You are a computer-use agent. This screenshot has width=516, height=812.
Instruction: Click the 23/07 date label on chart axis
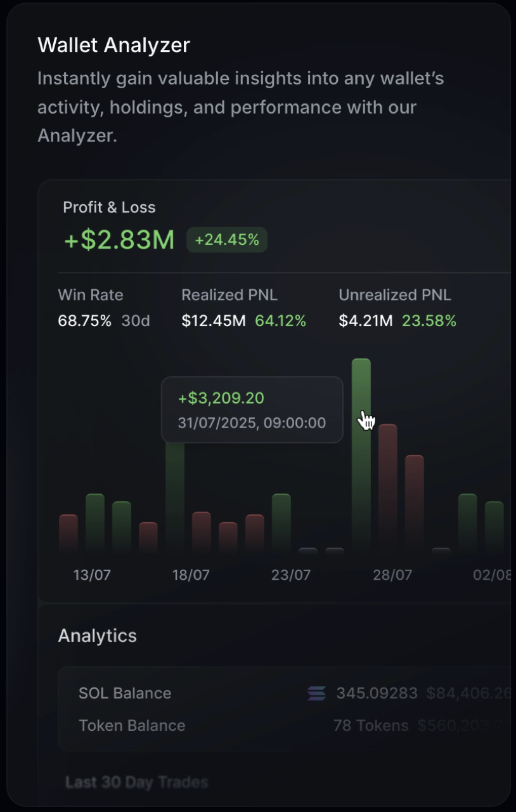(x=290, y=575)
